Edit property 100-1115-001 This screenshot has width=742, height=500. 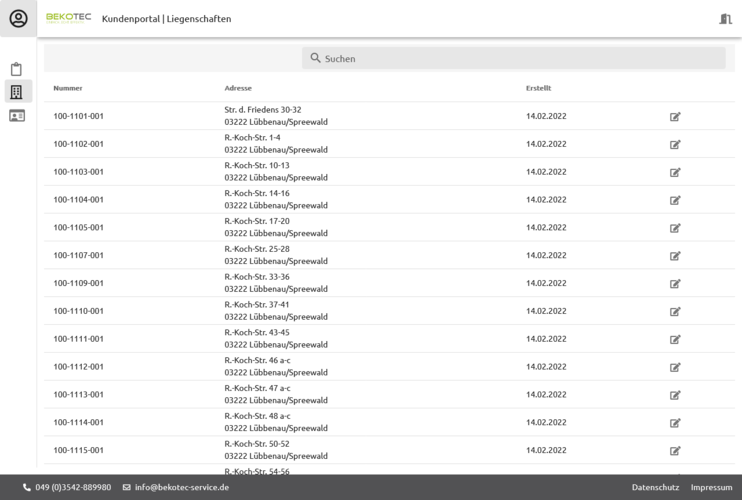675,451
